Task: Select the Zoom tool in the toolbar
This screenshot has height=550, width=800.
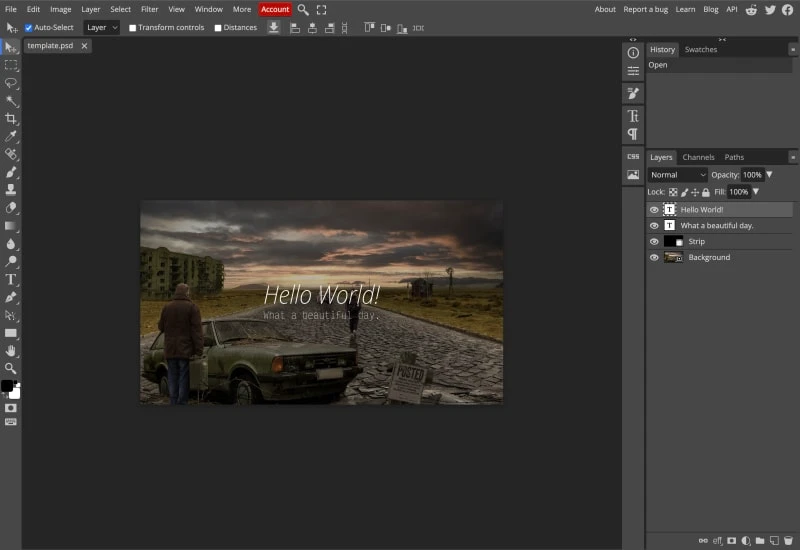Action: (x=11, y=368)
